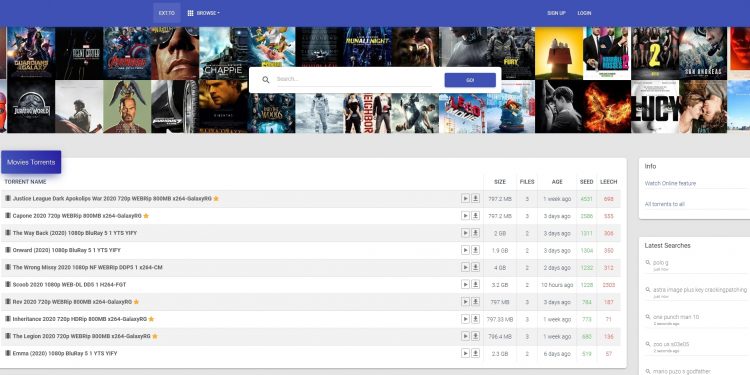Download Onward (2020) torrent
The width and height of the screenshot is (750, 375).
pyautogui.click(x=475, y=250)
